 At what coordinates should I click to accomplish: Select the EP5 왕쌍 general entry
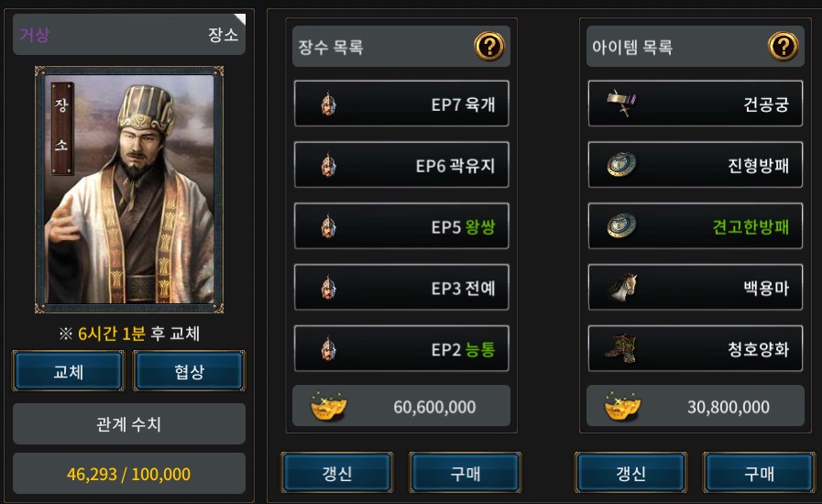click(401, 226)
